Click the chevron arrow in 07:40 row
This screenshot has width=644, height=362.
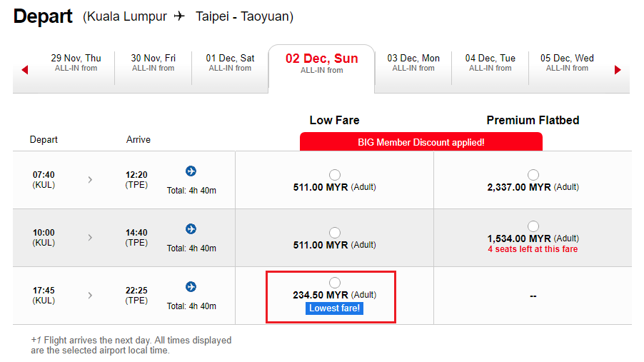(x=90, y=179)
